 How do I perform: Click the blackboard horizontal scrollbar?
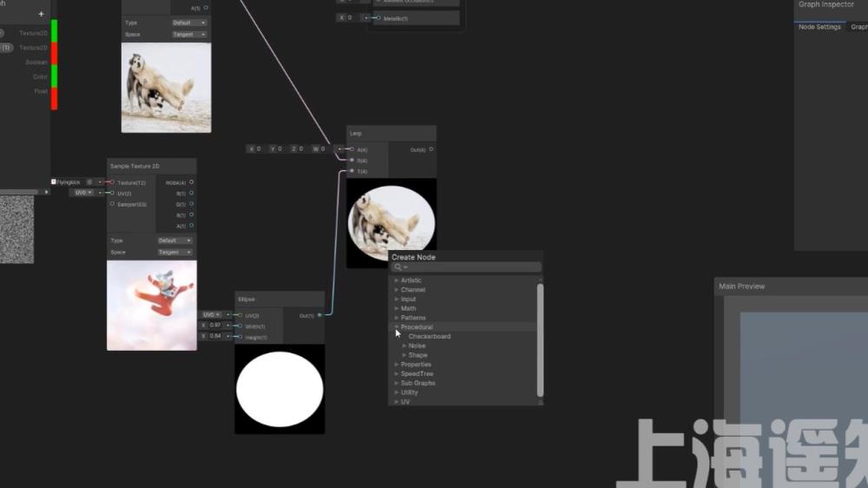tap(19, 192)
